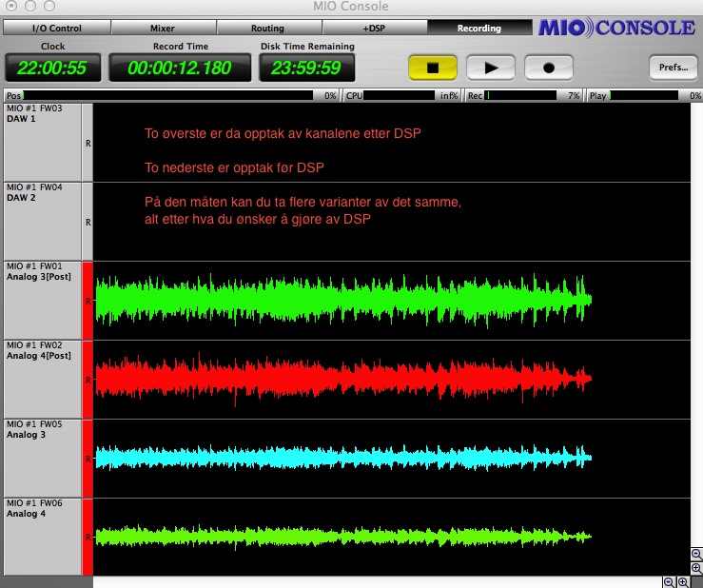Stop recording with the yellow stop button
Viewport: 703px width, 588px height.
tap(433, 68)
